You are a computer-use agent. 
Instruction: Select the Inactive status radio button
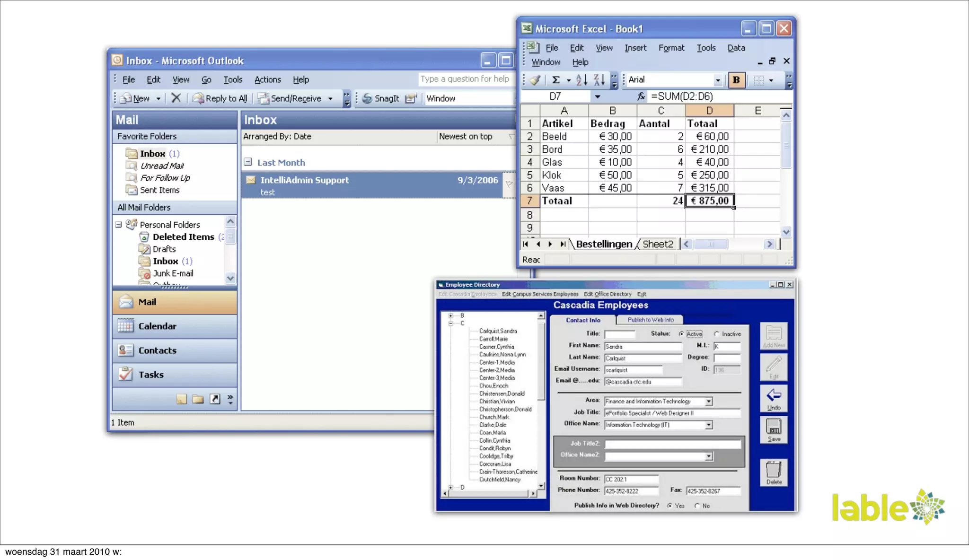(717, 334)
